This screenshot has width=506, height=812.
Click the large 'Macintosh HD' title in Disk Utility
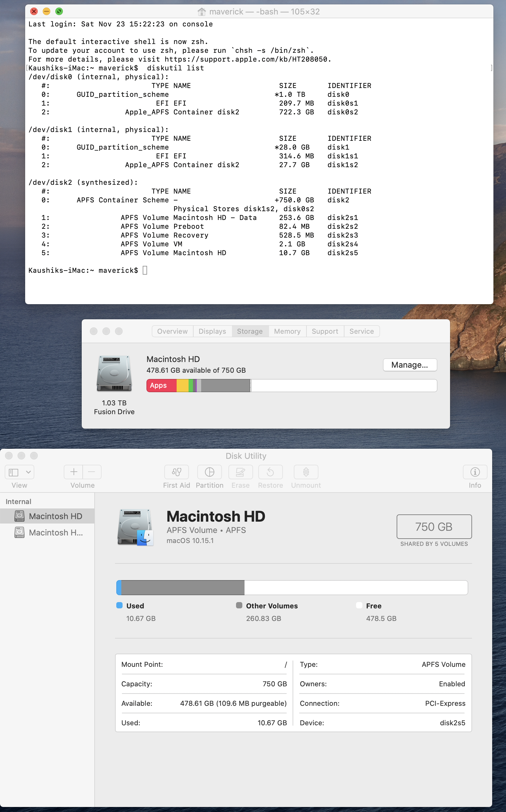(216, 516)
